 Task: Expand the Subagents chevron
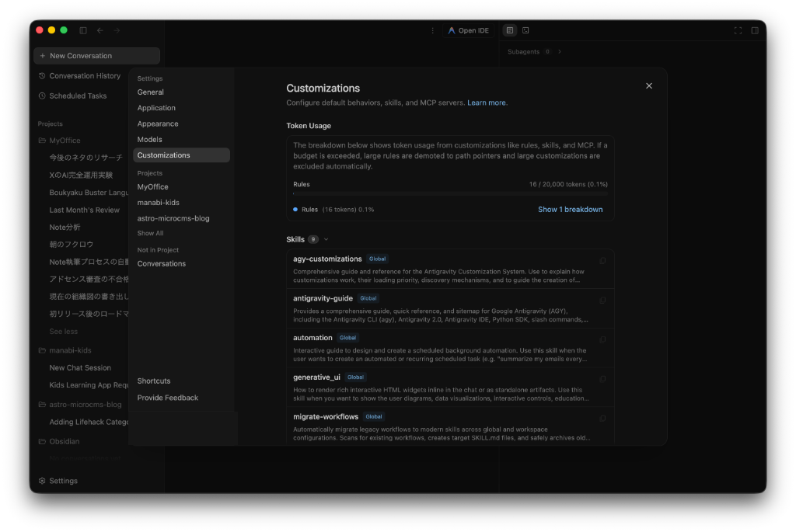(x=560, y=52)
